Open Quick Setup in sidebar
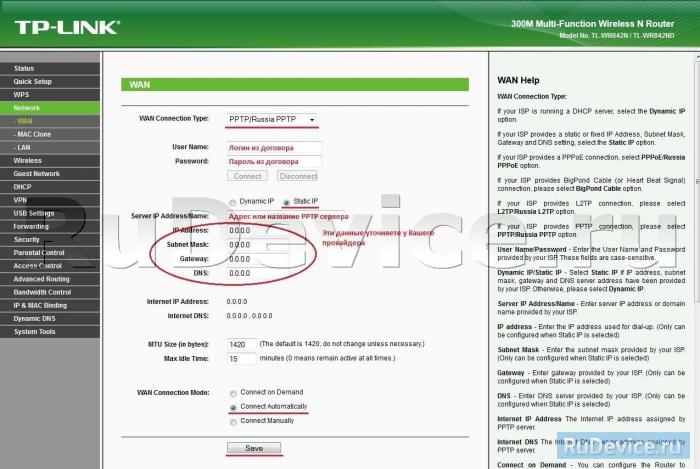The height and width of the screenshot is (469, 700). tap(33, 81)
